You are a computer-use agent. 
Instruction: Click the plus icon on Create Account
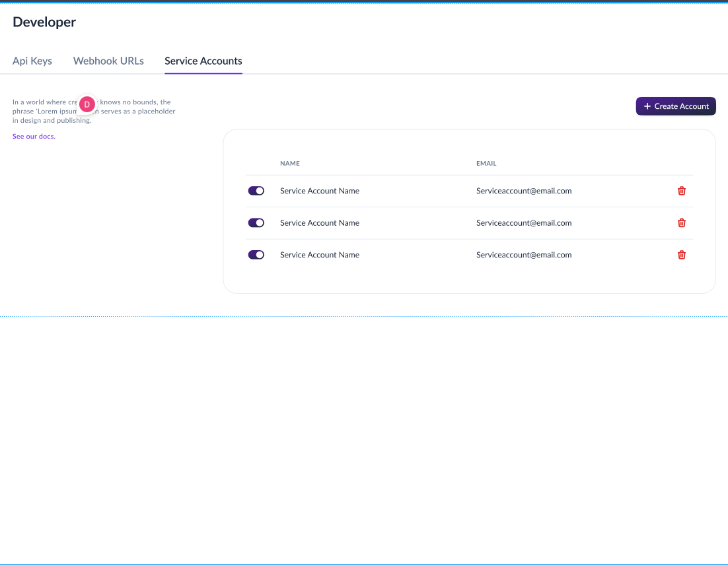tap(647, 106)
